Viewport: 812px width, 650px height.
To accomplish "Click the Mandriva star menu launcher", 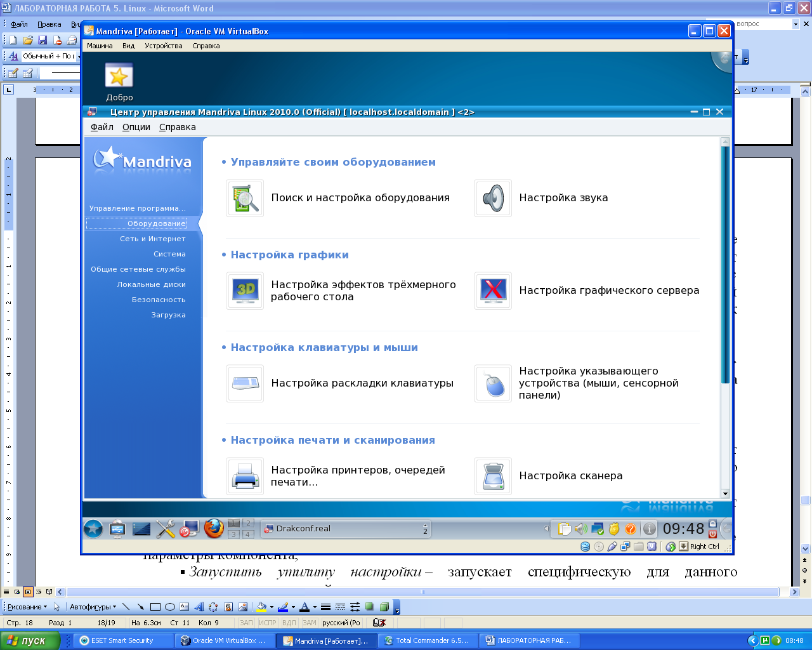I will 93,528.
